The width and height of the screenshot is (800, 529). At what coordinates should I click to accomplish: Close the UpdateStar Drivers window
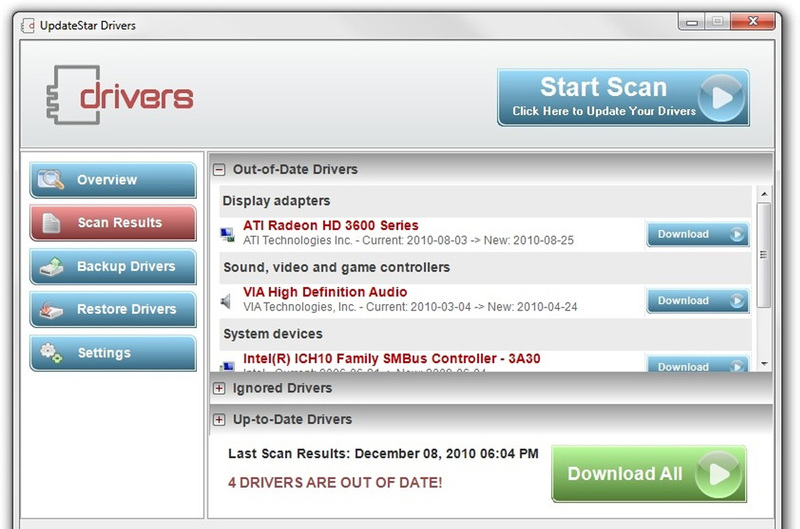753,21
